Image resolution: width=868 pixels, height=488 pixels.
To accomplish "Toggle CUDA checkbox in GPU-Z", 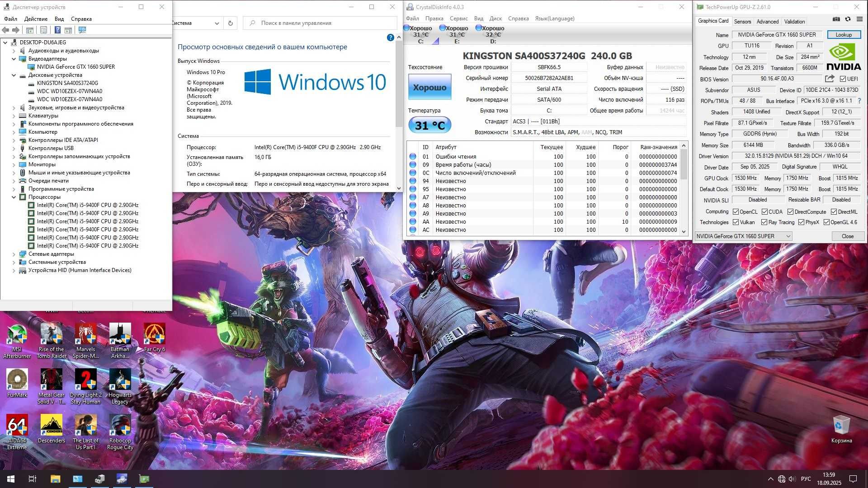I will click(764, 212).
